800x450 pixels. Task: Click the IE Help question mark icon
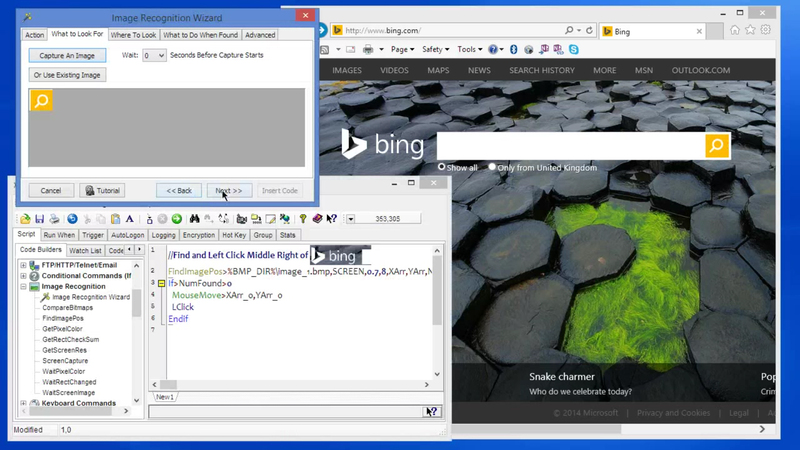[493, 49]
